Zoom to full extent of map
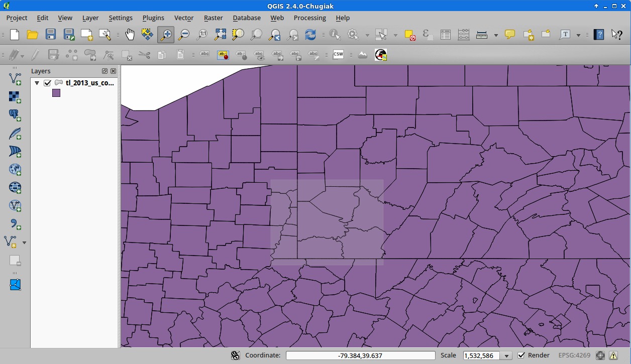631x364 pixels. (220, 35)
